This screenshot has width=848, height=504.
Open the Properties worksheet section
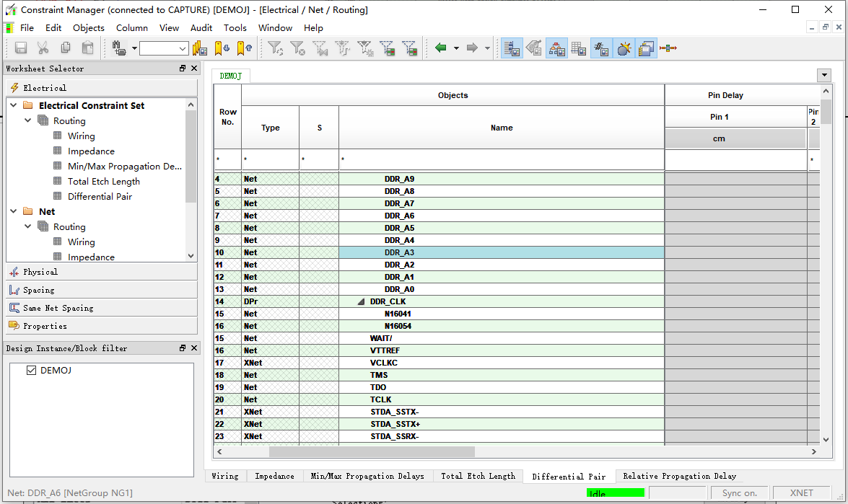click(102, 327)
